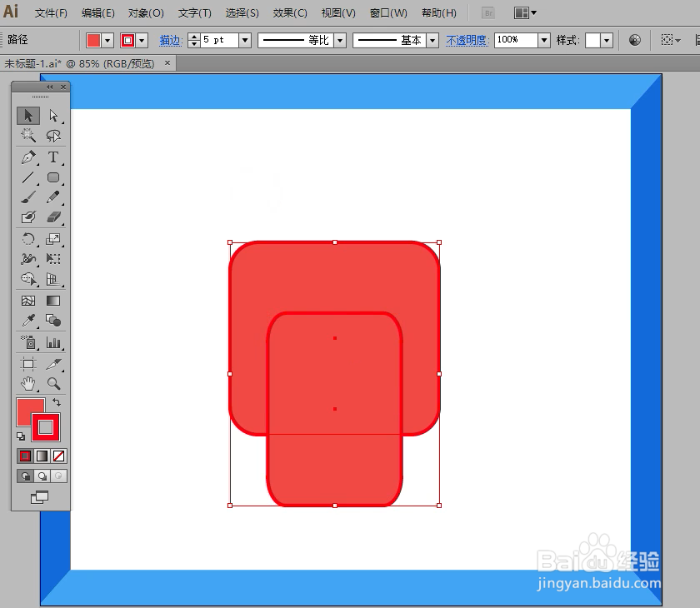Select the Selection tool (black arrow)
The width and height of the screenshot is (700, 608).
pyautogui.click(x=28, y=116)
